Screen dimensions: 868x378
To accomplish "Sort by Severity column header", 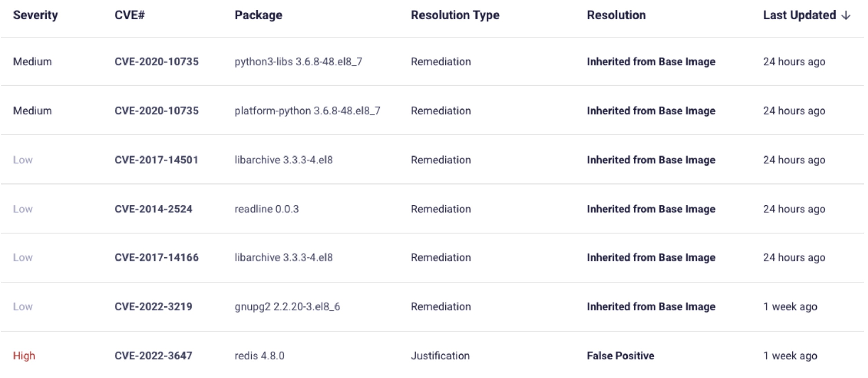I will pyautogui.click(x=36, y=15).
